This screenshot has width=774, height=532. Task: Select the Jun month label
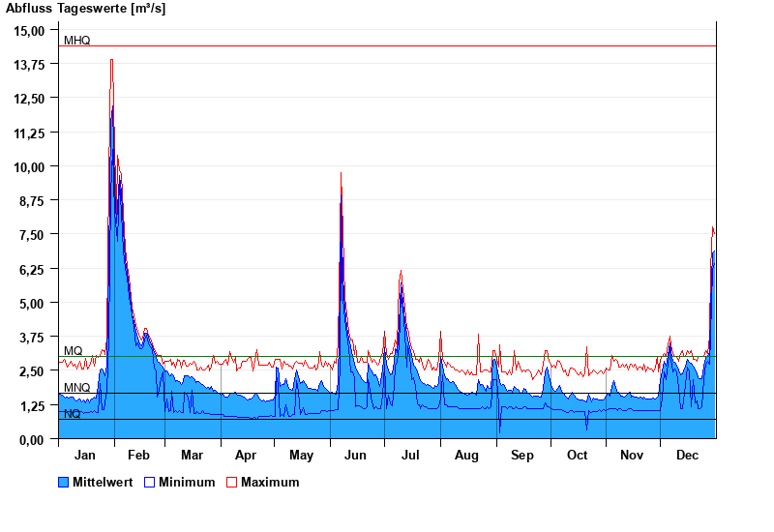pyautogui.click(x=355, y=455)
